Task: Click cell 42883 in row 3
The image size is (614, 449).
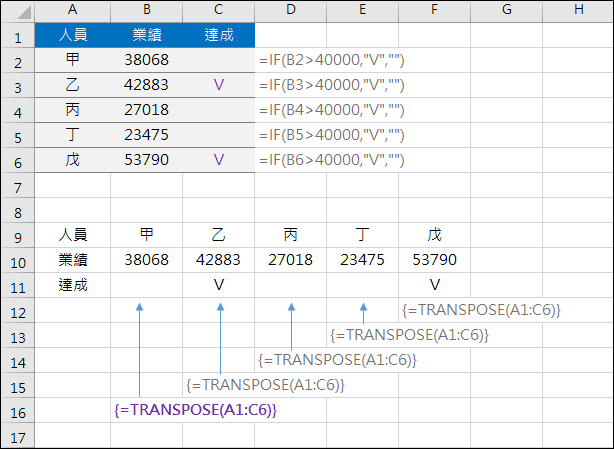Action: [146, 85]
